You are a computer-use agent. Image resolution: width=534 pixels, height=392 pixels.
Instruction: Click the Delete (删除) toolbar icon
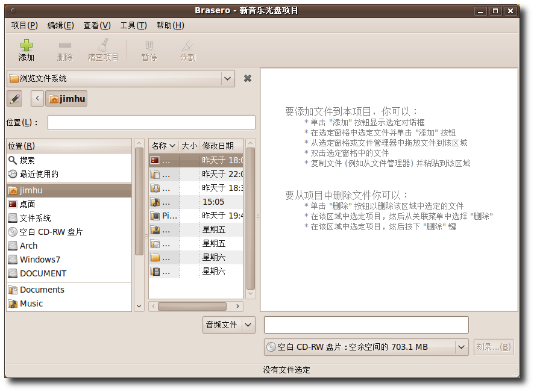point(64,45)
